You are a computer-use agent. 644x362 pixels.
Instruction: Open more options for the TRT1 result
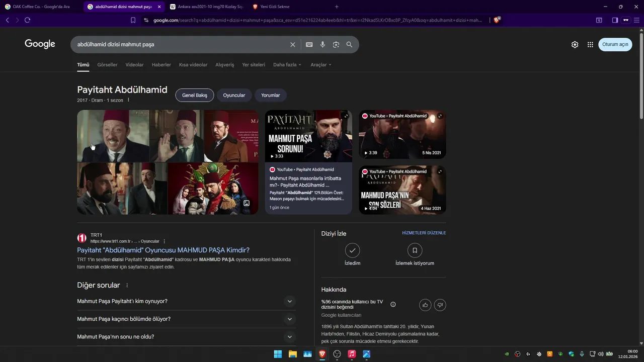(164, 241)
